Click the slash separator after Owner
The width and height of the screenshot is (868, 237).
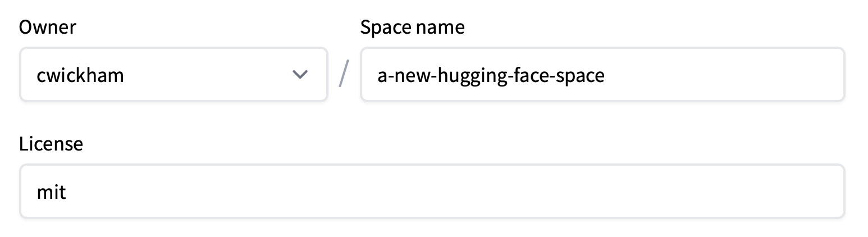tap(344, 76)
